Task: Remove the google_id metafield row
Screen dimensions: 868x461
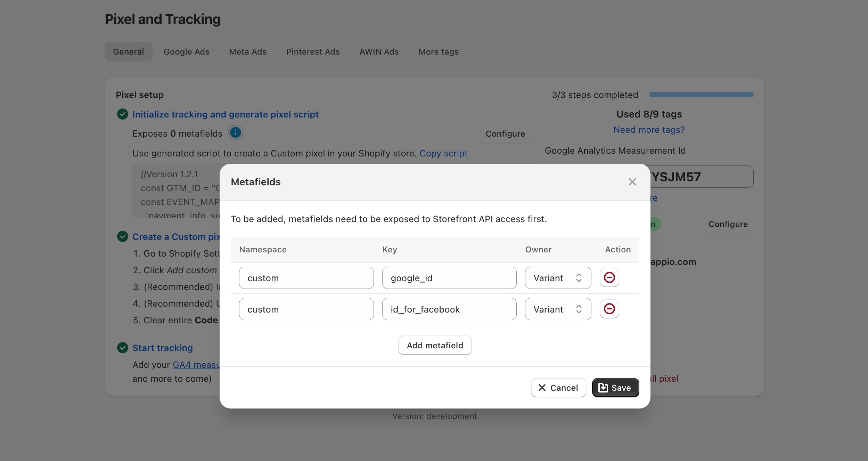Action: 609,277
